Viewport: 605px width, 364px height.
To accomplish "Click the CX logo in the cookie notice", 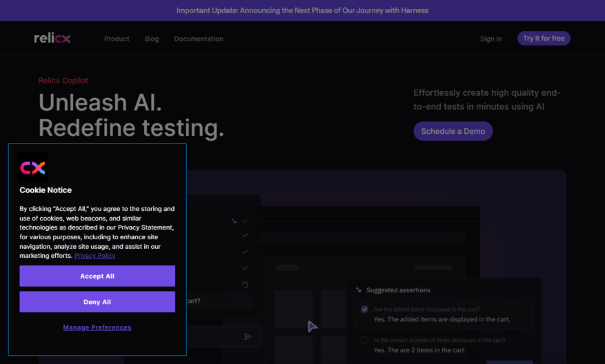I will point(32,168).
